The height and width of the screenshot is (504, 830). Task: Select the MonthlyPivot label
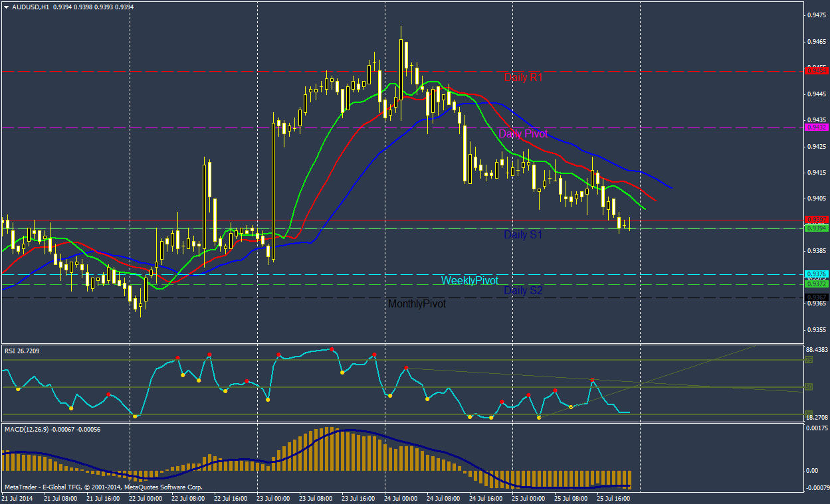click(x=417, y=304)
